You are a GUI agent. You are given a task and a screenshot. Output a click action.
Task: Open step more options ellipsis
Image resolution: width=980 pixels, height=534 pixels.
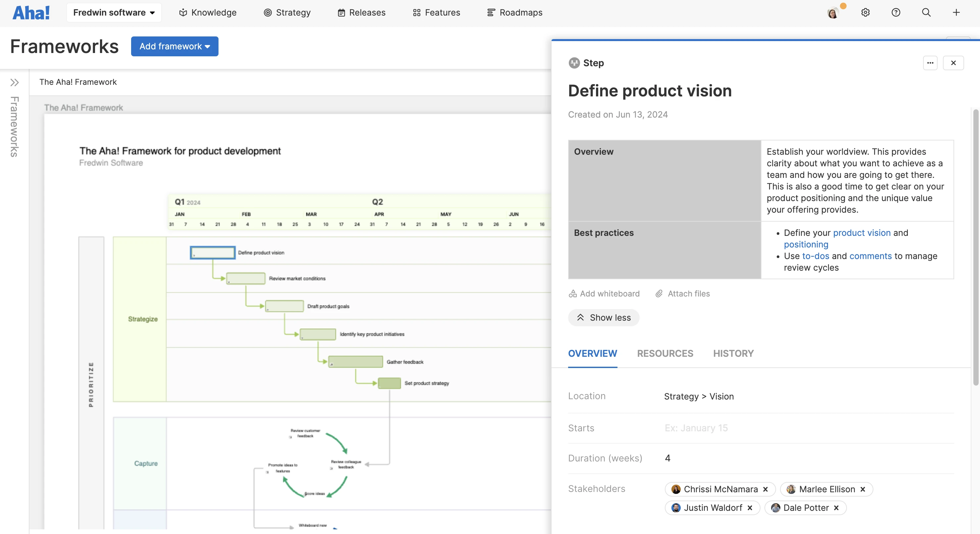point(930,63)
